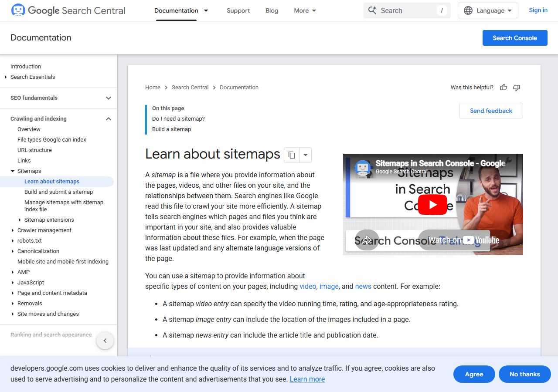Image resolution: width=558 pixels, height=392 pixels.
Task: Decline cookies with No thanks
Action: (525, 374)
